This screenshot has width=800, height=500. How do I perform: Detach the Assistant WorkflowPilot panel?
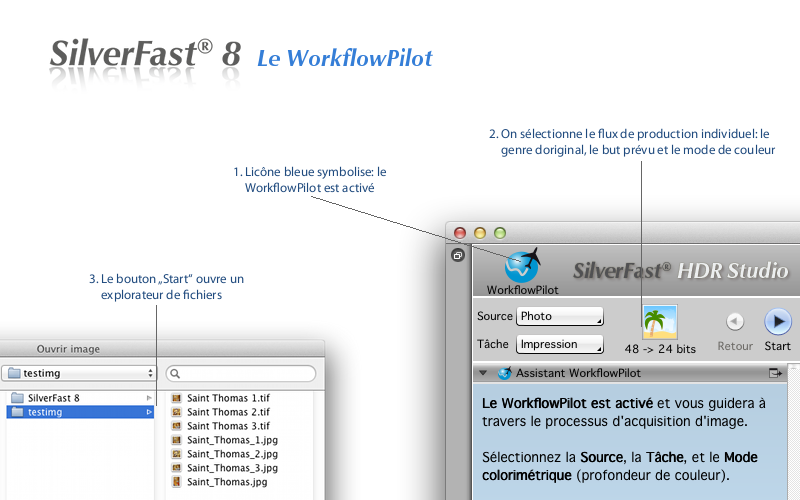(x=775, y=373)
